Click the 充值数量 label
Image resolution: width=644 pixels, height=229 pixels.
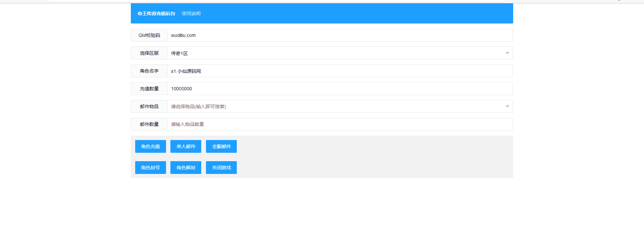pos(149,89)
